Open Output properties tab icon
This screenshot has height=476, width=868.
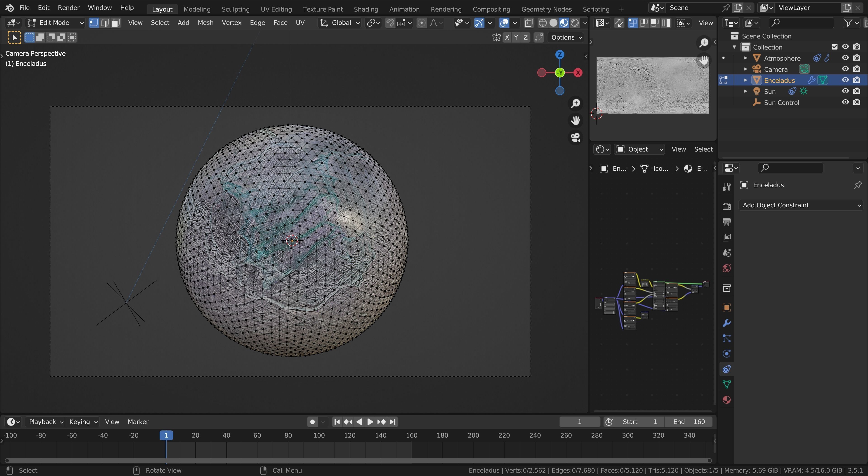coord(726,222)
